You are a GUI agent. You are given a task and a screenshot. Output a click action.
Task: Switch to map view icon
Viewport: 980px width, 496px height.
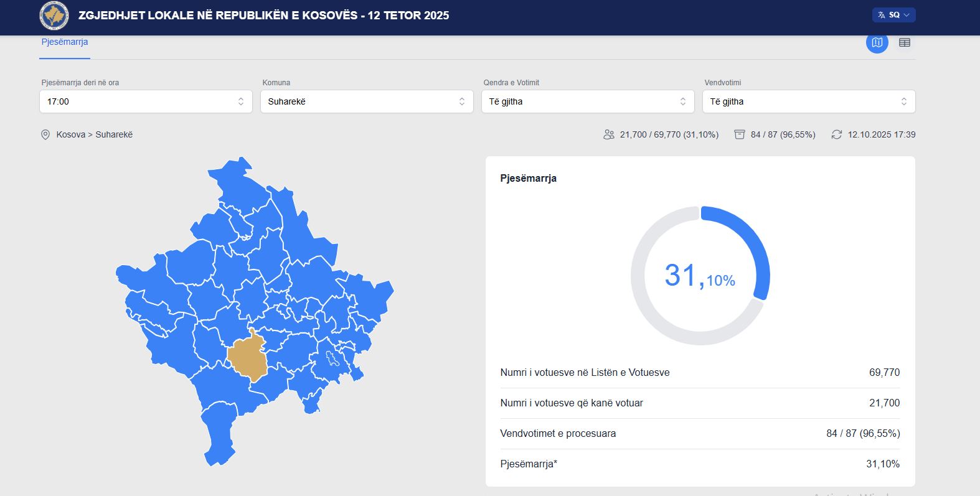(877, 42)
